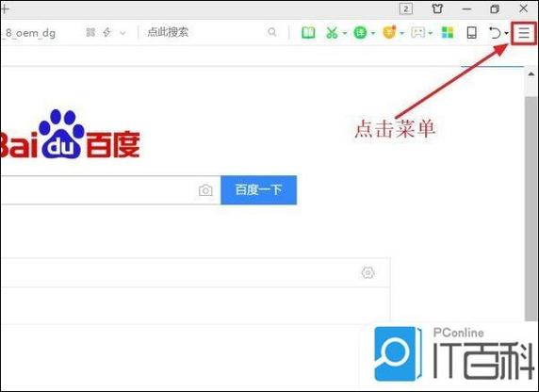Open the new tab plus button

5,8
